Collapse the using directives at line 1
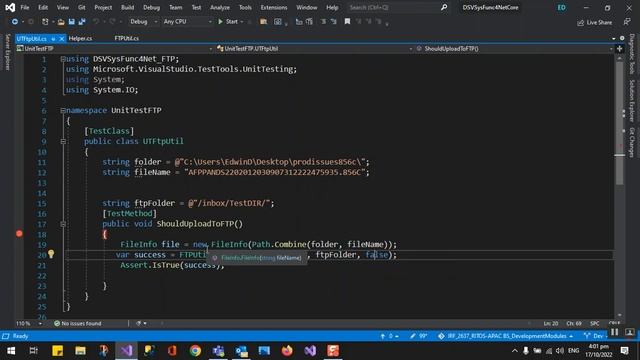The height and width of the screenshot is (360, 640). pos(63,59)
